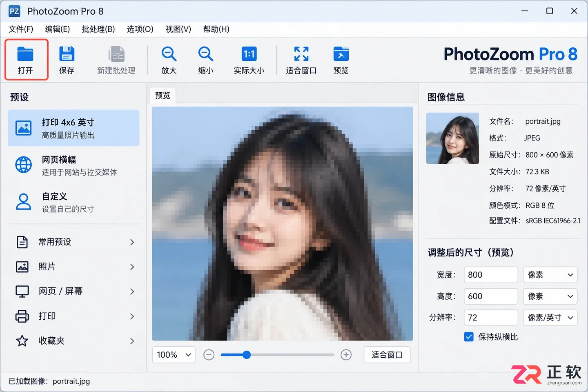Viewport: 588px width, 392px height.
Task: Click the 800 × 600 像素 original size
Action: click(x=550, y=155)
